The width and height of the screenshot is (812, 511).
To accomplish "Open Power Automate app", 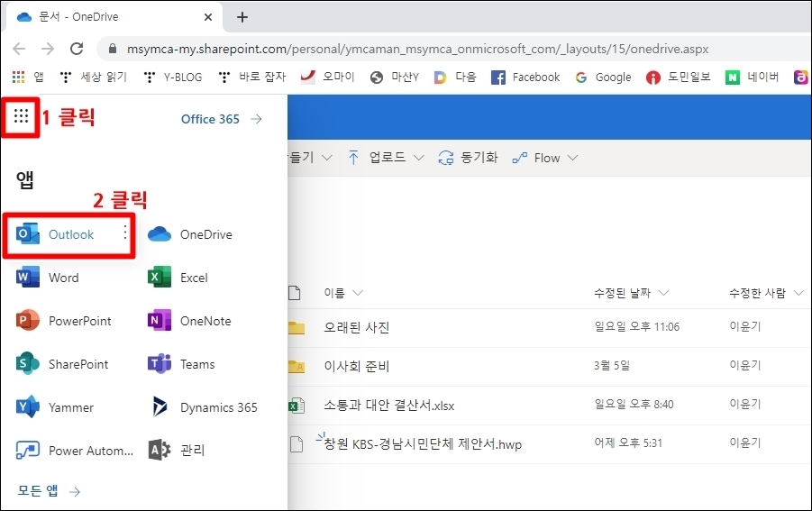I will click(74, 451).
